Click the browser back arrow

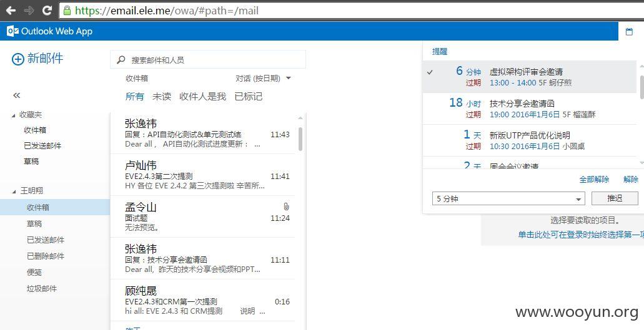pyautogui.click(x=11, y=10)
